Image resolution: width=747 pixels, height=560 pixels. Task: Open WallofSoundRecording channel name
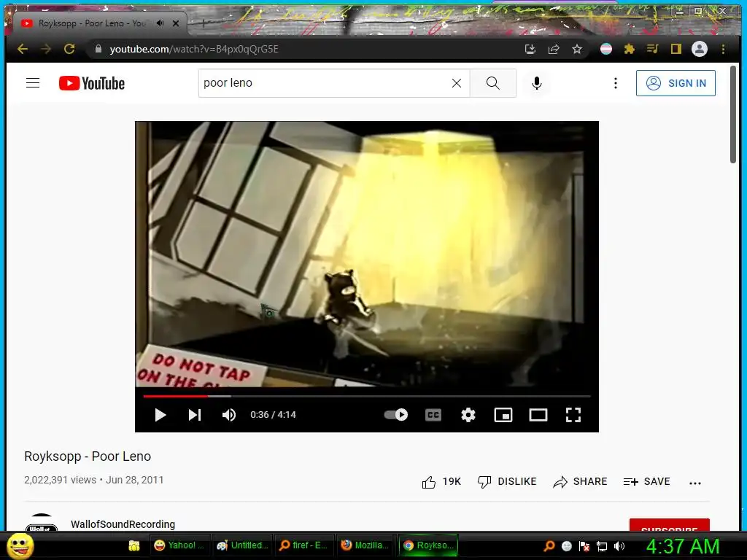(123, 524)
